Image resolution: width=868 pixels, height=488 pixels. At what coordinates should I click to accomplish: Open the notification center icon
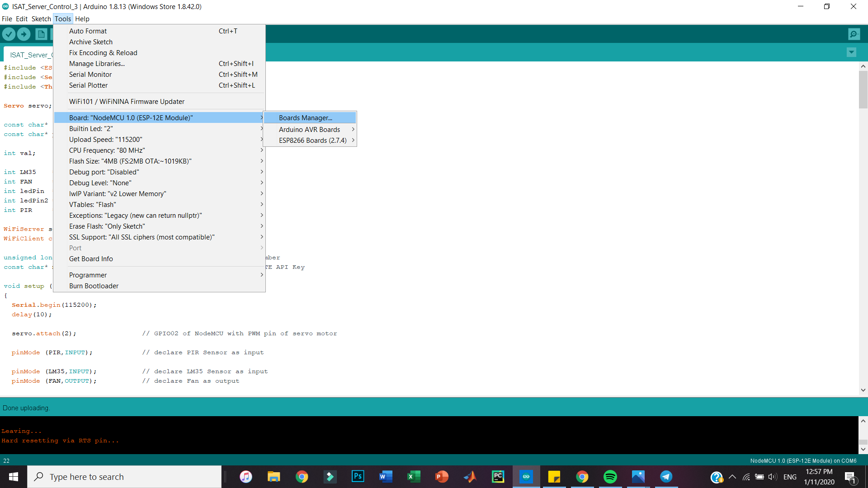click(850, 477)
